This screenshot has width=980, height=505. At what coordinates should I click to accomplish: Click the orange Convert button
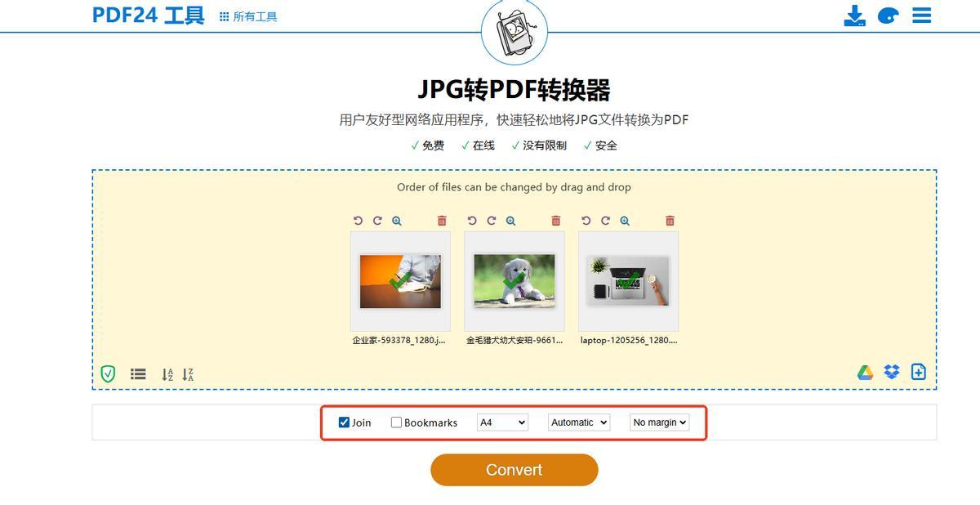tap(514, 470)
